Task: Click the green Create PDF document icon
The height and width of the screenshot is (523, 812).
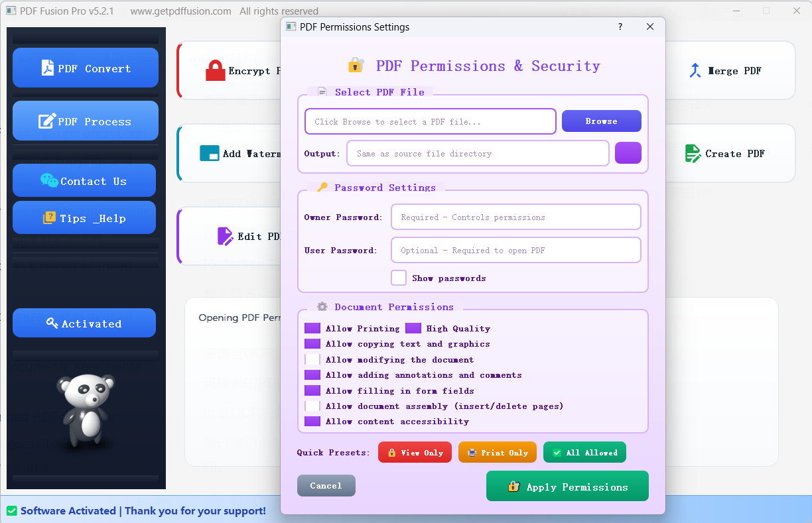Action: coord(693,154)
